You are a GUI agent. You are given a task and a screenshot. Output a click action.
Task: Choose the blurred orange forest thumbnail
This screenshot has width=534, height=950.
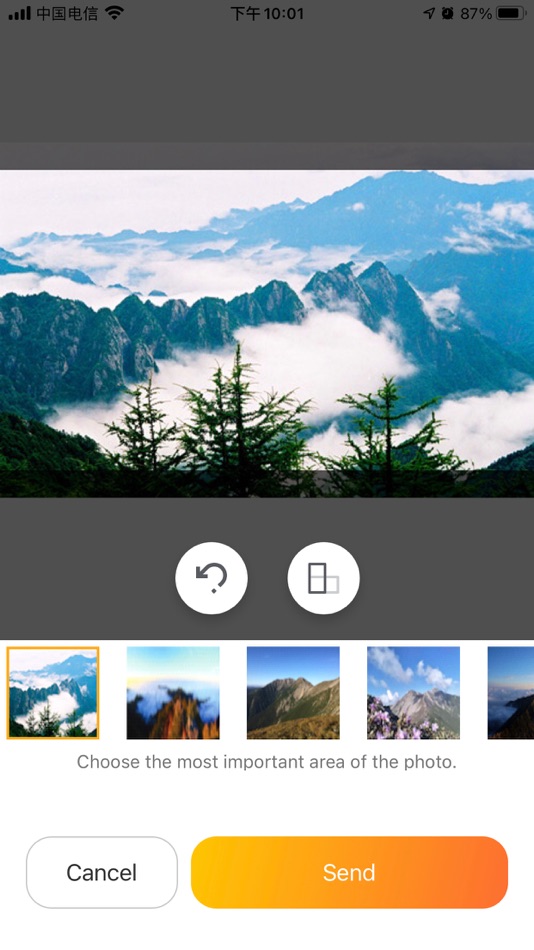(173, 693)
